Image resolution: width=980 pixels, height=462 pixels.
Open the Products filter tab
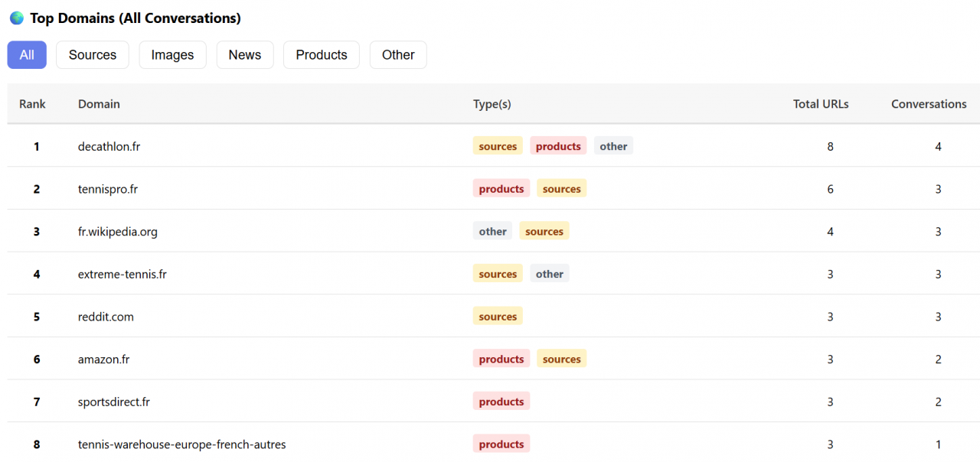pos(322,55)
